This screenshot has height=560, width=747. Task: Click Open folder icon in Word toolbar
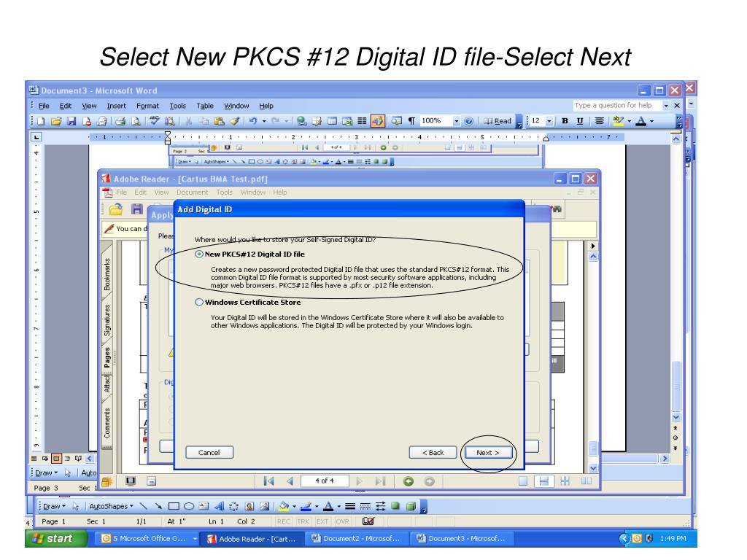(x=56, y=121)
